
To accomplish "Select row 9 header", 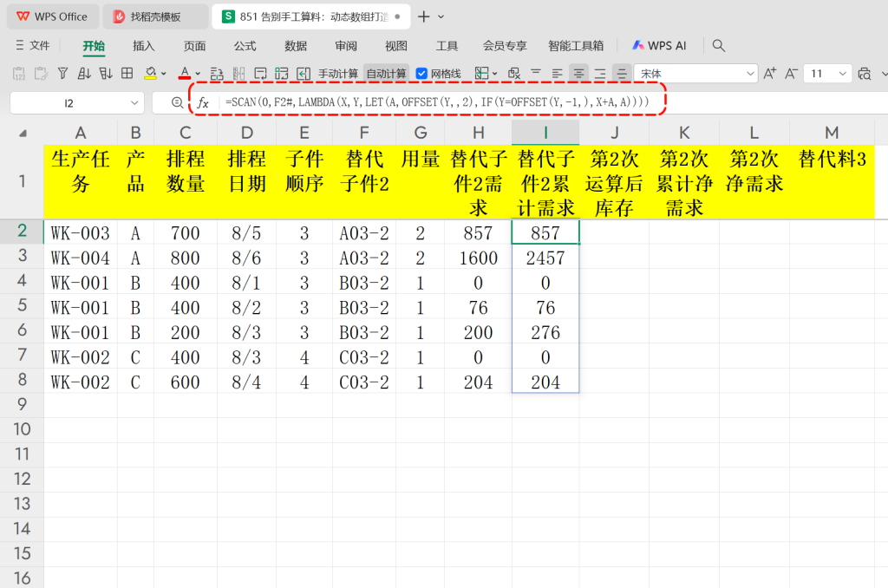I will pyautogui.click(x=22, y=404).
